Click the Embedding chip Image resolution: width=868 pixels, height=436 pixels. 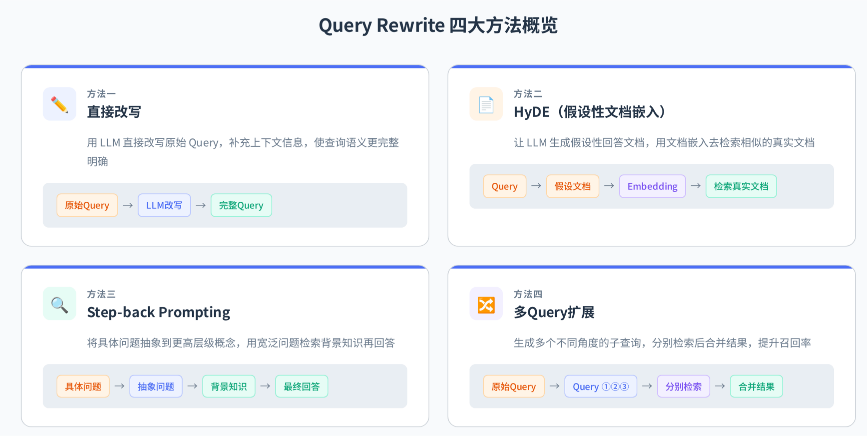pos(652,186)
